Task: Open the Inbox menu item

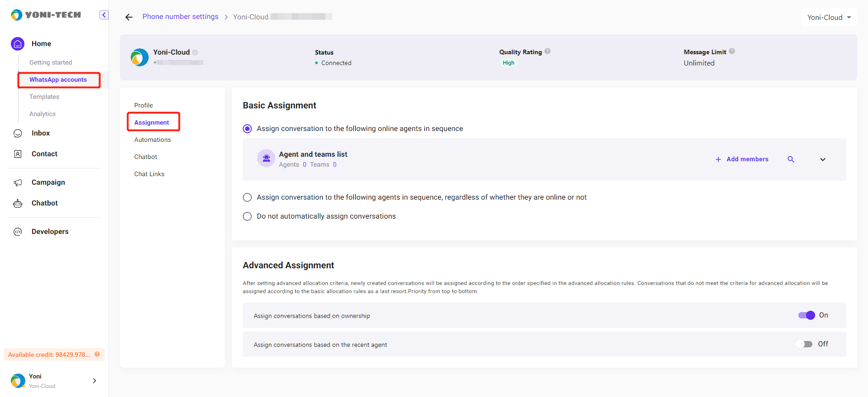Action: tap(41, 133)
